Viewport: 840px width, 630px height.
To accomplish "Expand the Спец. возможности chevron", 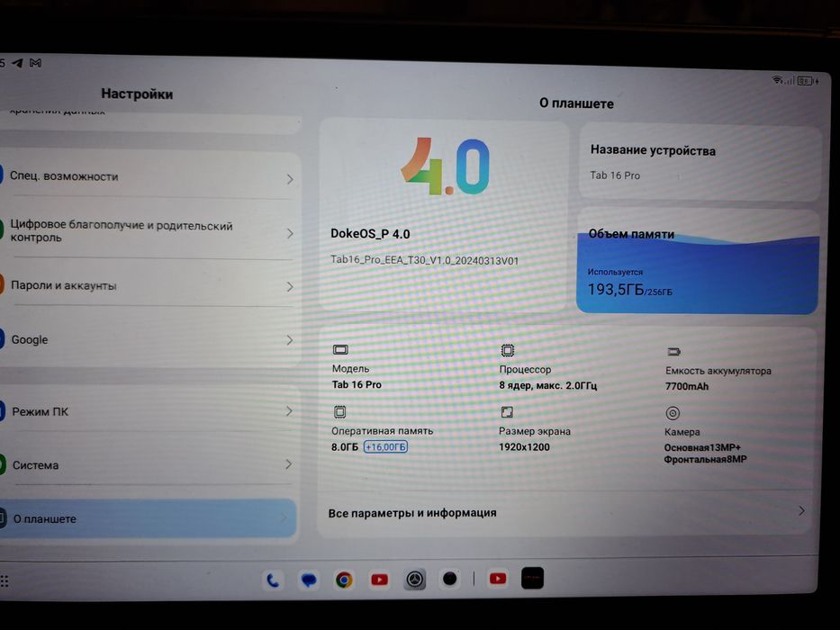I will click(290, 179).
